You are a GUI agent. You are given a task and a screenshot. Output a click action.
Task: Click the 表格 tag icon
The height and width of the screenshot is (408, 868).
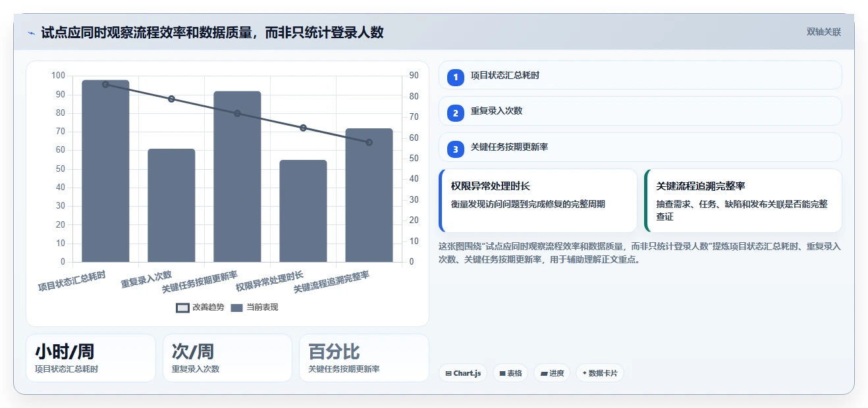click(x=502, y=373)
